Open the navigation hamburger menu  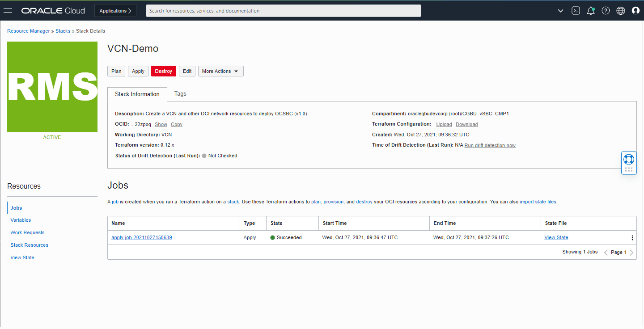coord(8,10)
